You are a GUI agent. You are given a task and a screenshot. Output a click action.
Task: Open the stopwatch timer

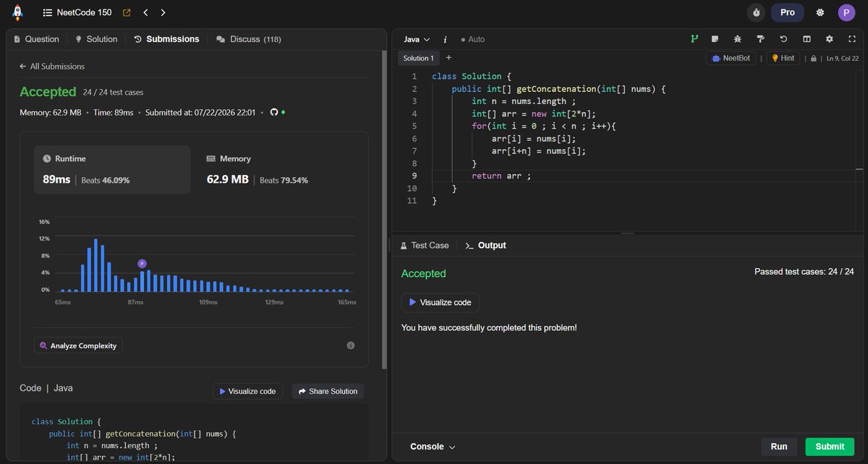coord(757,12)
